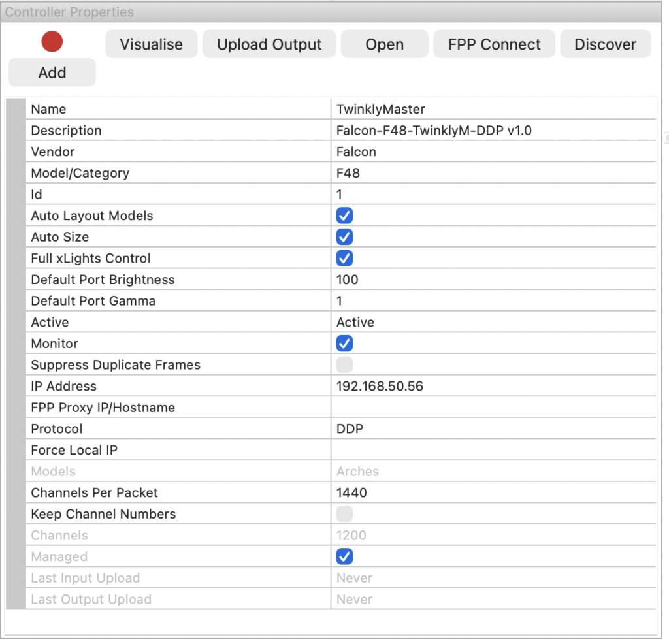Click the FPP Proxy IP/Hostname value field
This screenshot has height=644, width=669.
(x=494, y=408)
